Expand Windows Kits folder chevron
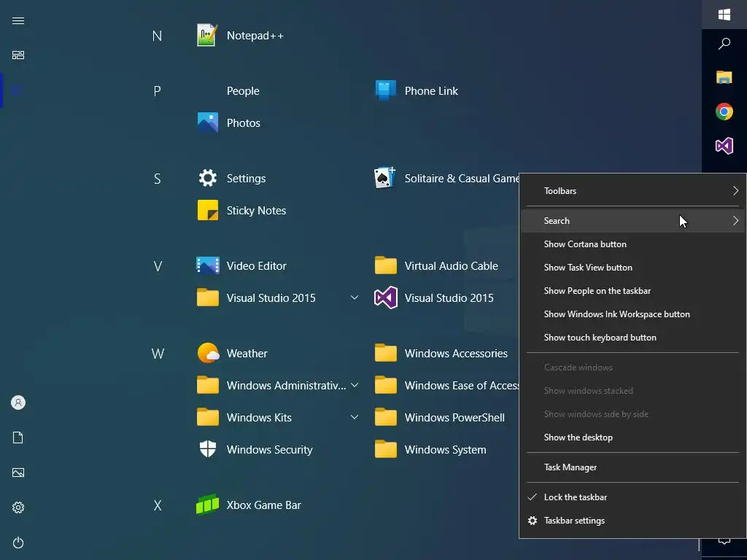Image resolution: width=747 pixels, height=560 pixels. (x=355, y=417)
